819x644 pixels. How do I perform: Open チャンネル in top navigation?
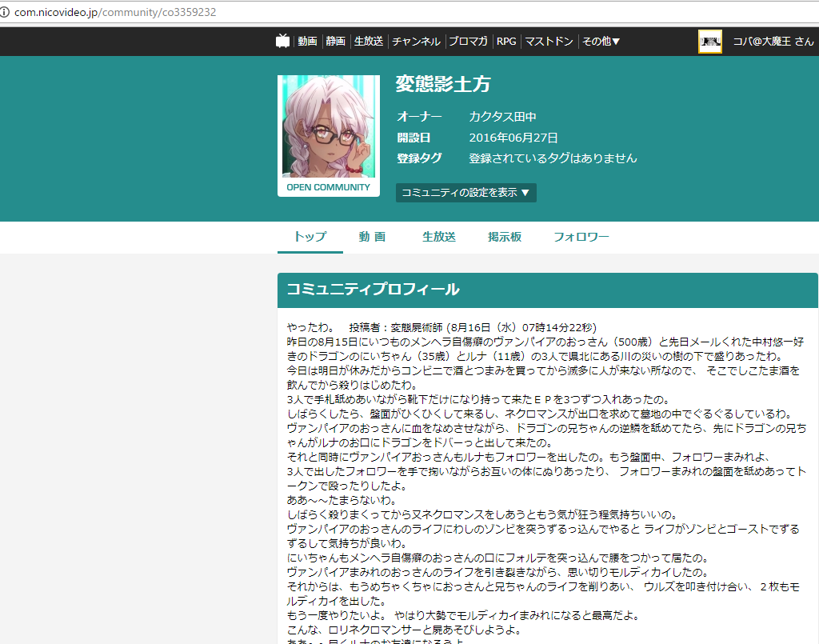click(416, 42)
